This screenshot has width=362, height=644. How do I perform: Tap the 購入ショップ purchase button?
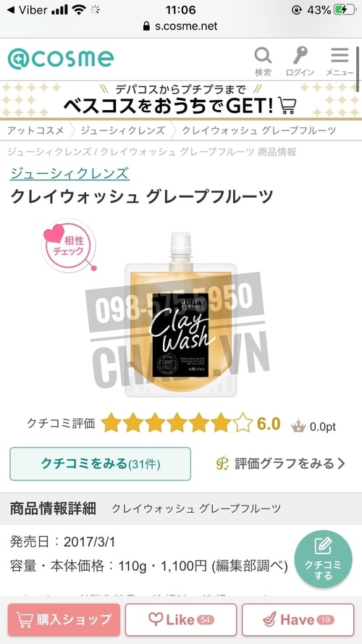(64, 619)
